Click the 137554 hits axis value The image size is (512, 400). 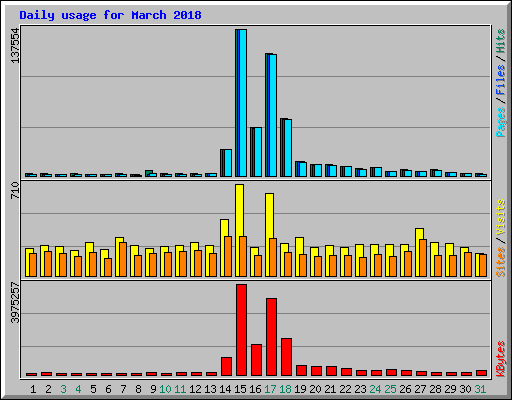pos(15,45)
